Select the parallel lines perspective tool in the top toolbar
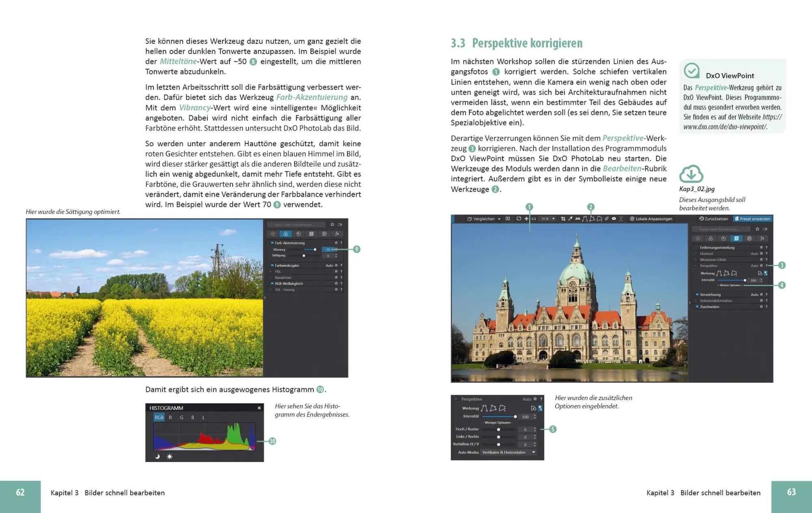Image resolution: width=812 pixels, height=513 pixels. tap(585, 219)
